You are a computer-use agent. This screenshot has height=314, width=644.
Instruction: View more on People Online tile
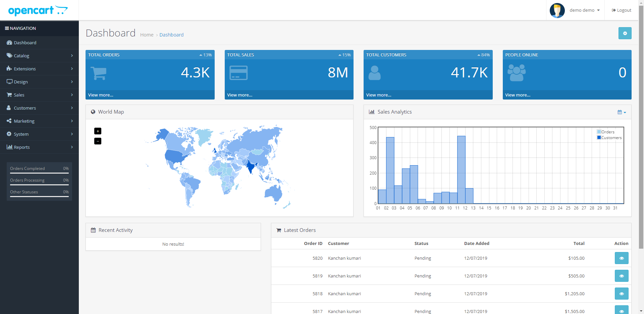click(x=518, y=95)
